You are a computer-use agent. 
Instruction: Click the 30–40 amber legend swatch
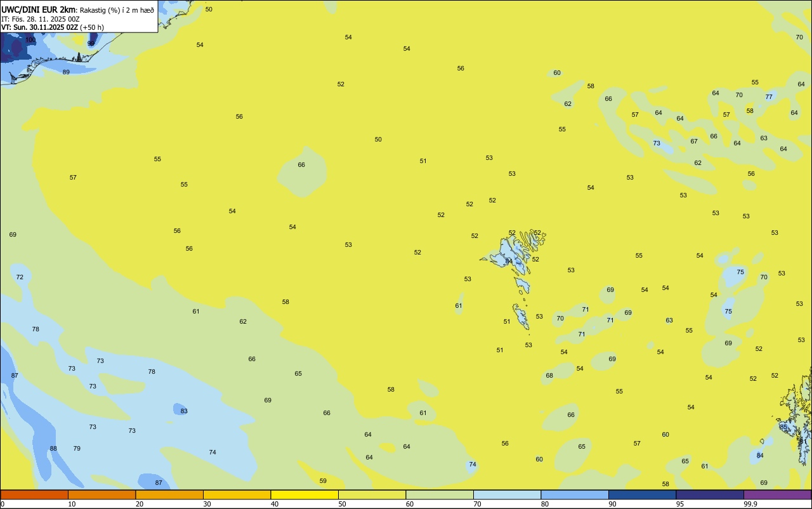[x=237, y=494]
